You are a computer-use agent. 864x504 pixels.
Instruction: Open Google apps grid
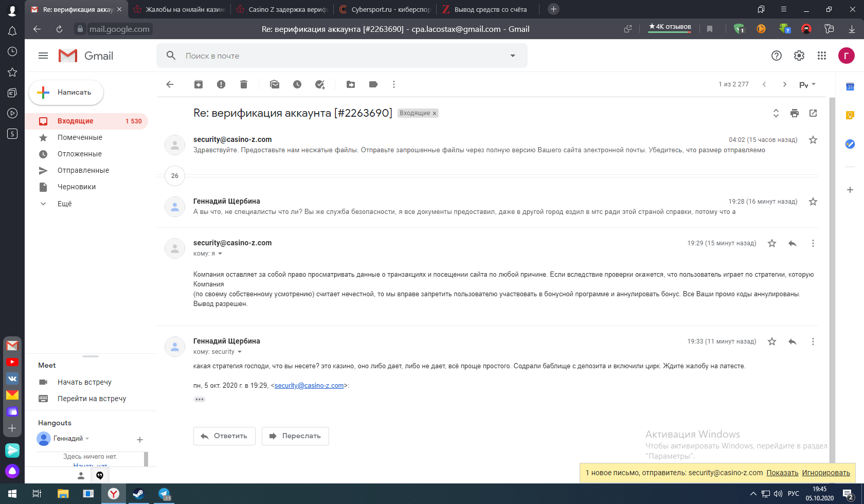[x=822, y=56]
